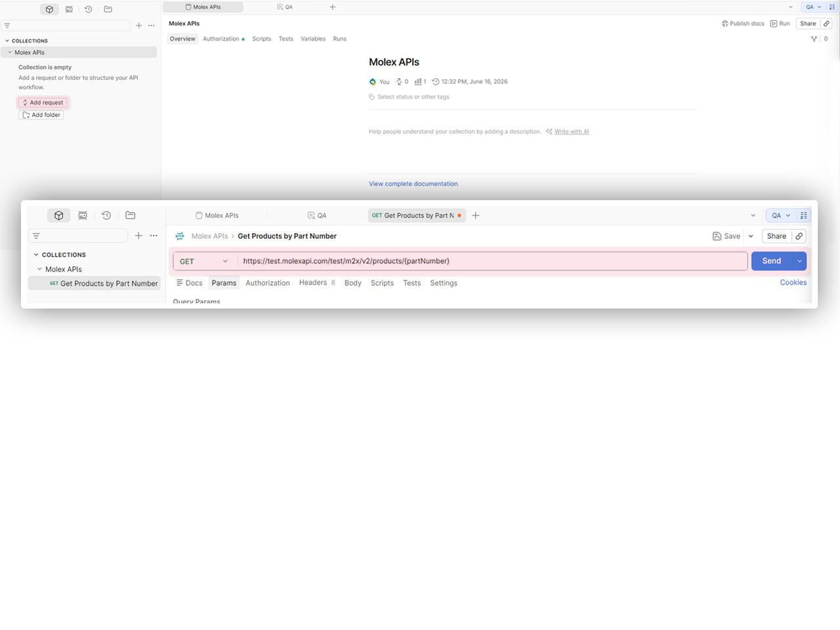The width and height of the screenshot is (840, 630).
Task: Open the three-dot menu in the front panel's sidebar
Action: pyautogui.click(x=154, y=236)
